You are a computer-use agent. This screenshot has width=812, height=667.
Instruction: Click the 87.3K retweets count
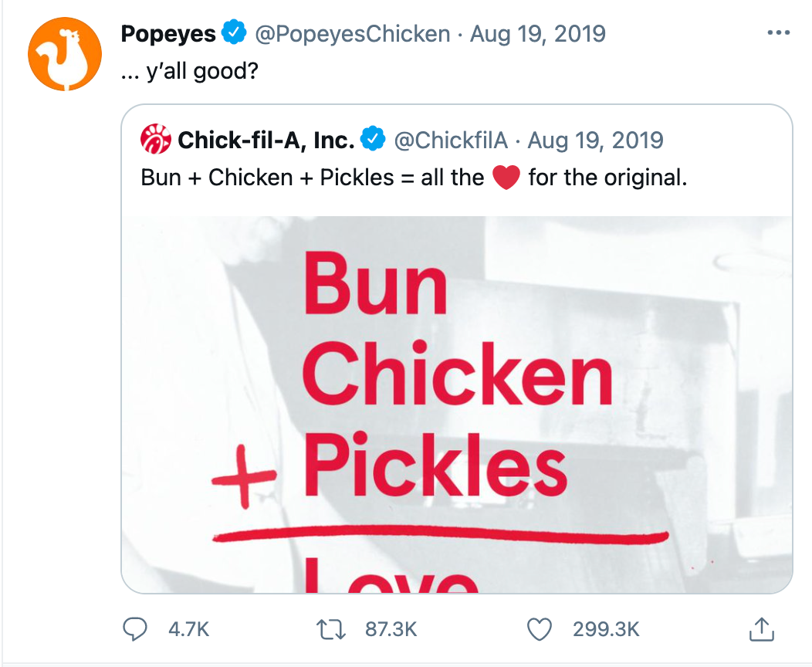tap(391, 629)
